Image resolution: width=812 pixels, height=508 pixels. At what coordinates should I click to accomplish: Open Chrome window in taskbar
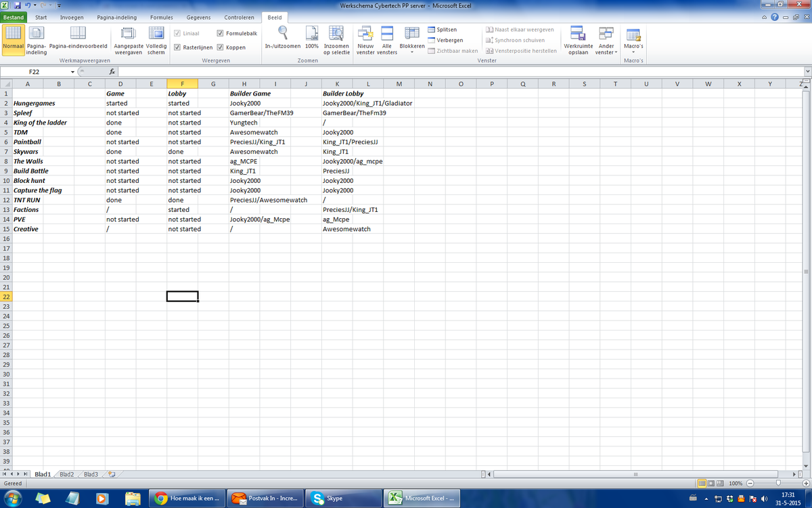tap(187, 498)
